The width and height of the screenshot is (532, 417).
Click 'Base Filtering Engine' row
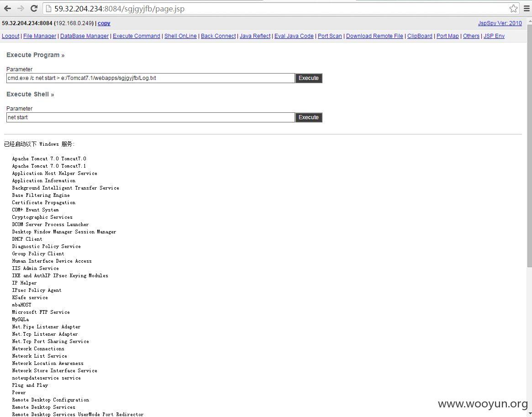pos(41,195)
